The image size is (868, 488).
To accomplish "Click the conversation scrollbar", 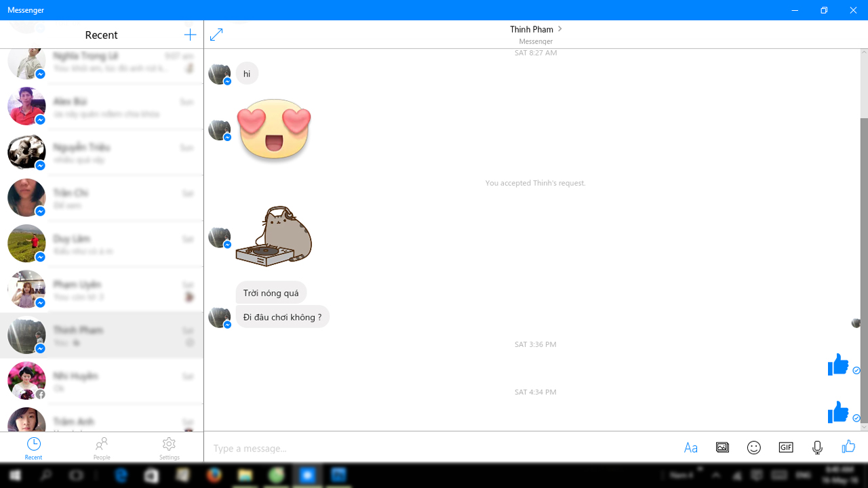I will (x=863, y=271).
